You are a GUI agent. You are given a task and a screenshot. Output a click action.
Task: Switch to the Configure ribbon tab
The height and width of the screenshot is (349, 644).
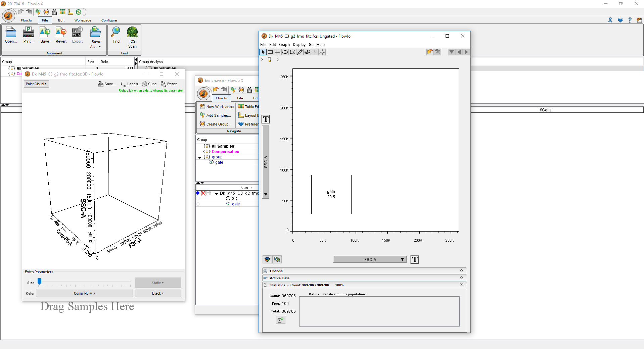[x=109, y=20]
